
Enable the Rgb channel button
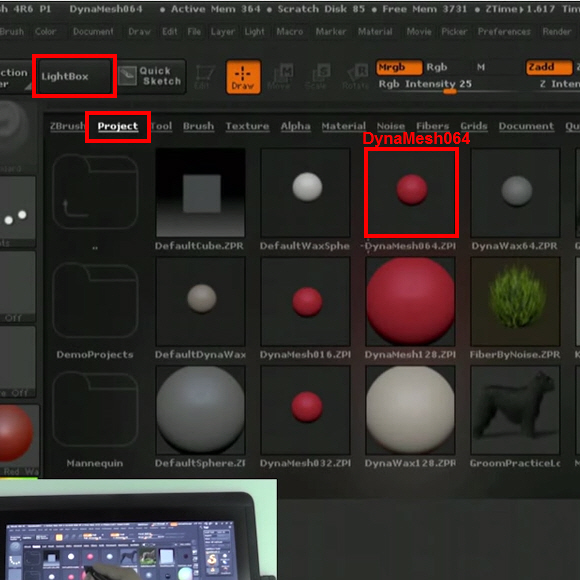[x=437, y=67]
